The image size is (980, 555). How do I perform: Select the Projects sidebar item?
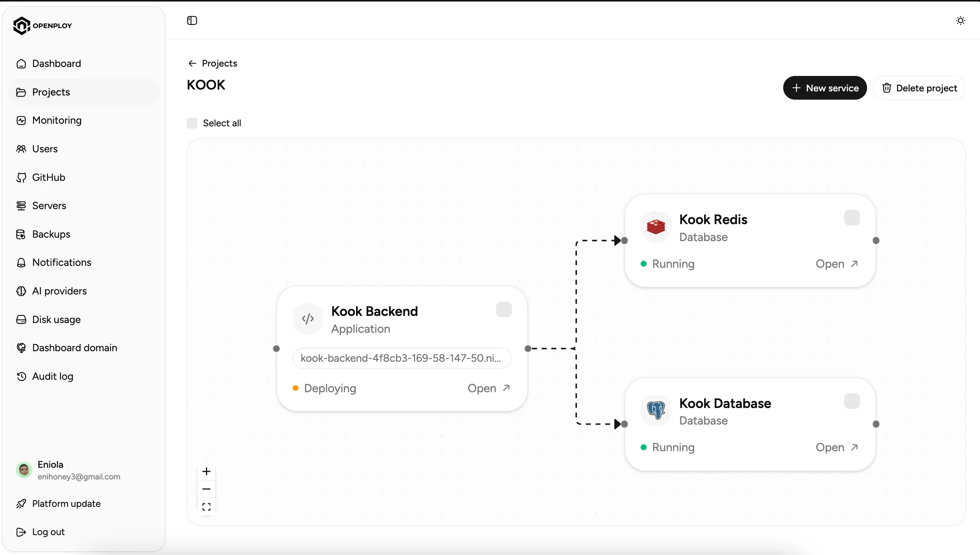click(x=84, y=92)
